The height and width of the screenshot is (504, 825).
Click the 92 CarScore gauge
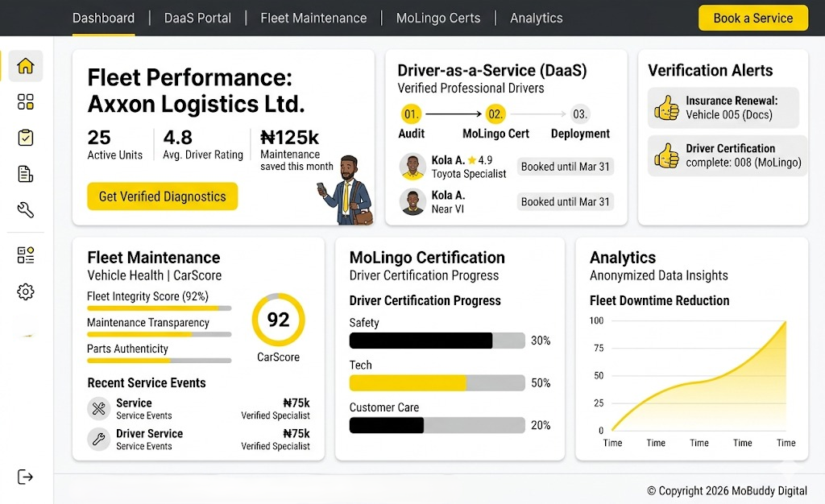click(x=278, y=320)
